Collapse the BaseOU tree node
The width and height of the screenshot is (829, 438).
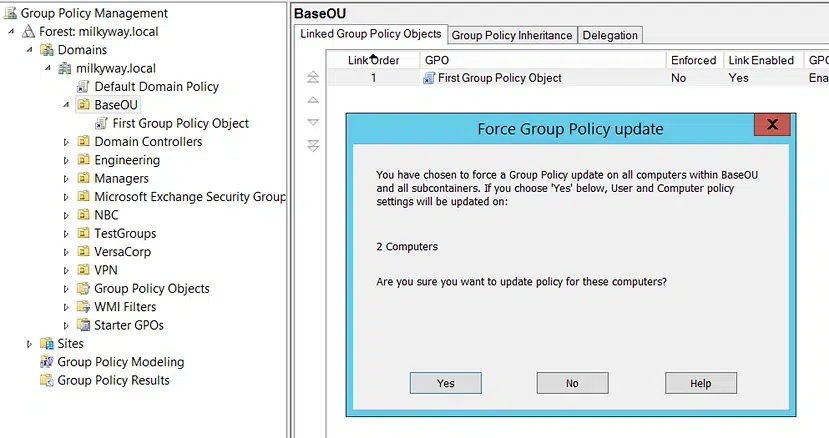67,105
